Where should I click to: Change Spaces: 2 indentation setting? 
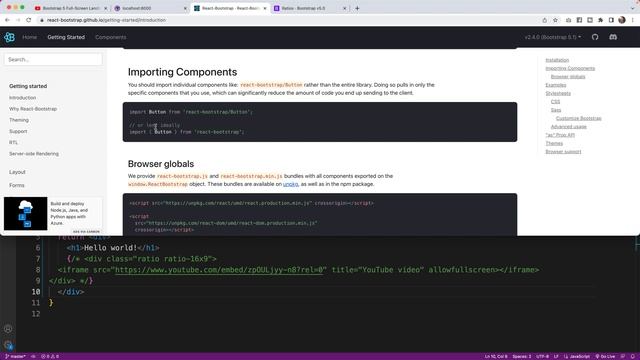(x=522, y=356)
